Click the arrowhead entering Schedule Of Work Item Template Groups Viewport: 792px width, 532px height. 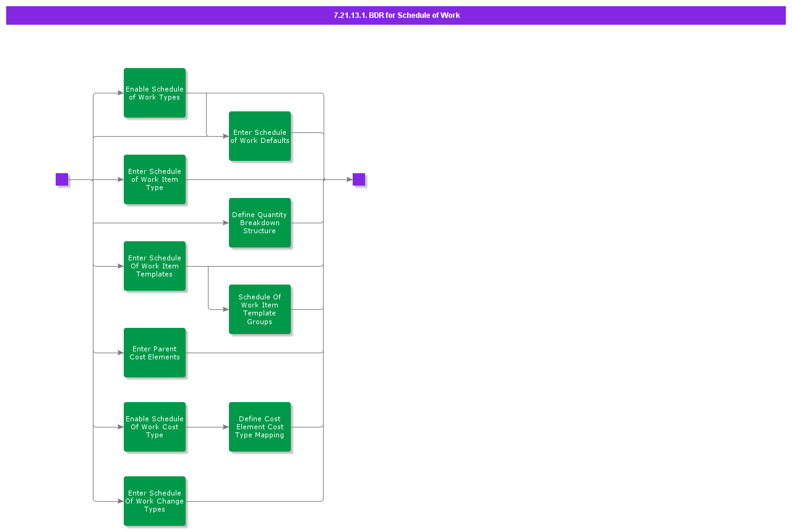coord(225,309)
